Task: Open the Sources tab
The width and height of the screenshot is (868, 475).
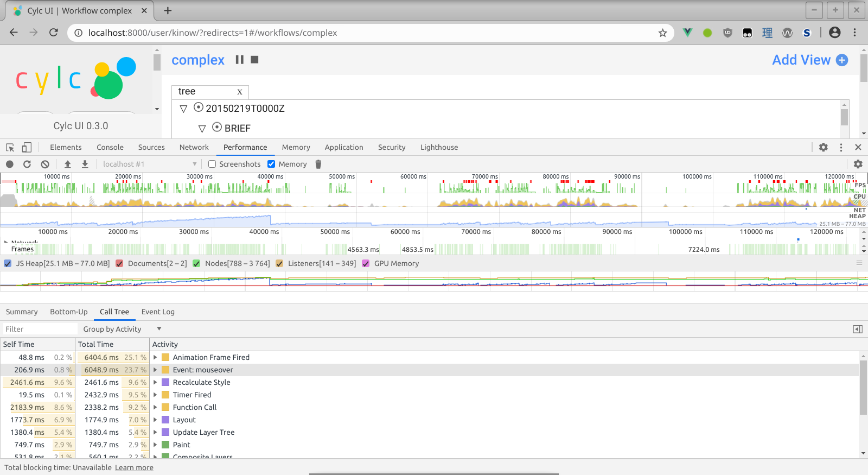Action: [x=151, y=147]
